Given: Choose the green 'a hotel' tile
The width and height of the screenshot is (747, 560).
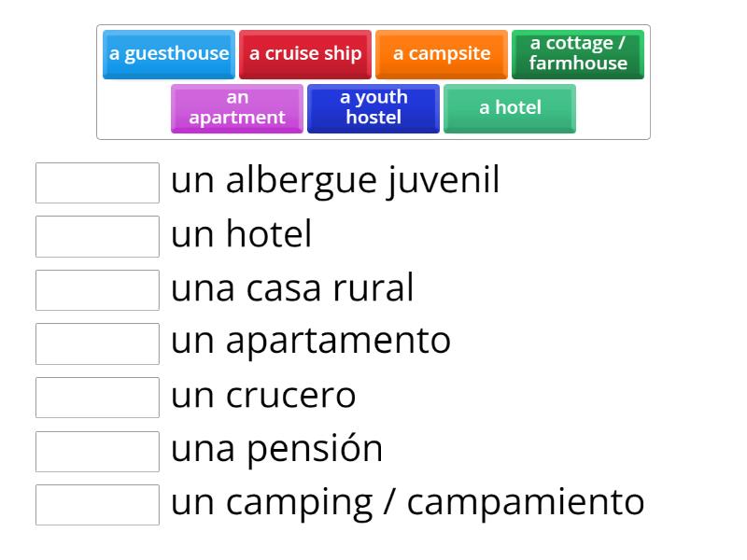Looking at the screenshot, I should click(x=509, y=108).
